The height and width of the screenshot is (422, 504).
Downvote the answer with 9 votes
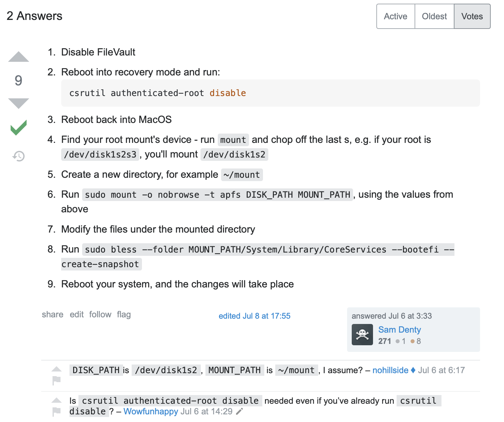click(x=19, y=103)
